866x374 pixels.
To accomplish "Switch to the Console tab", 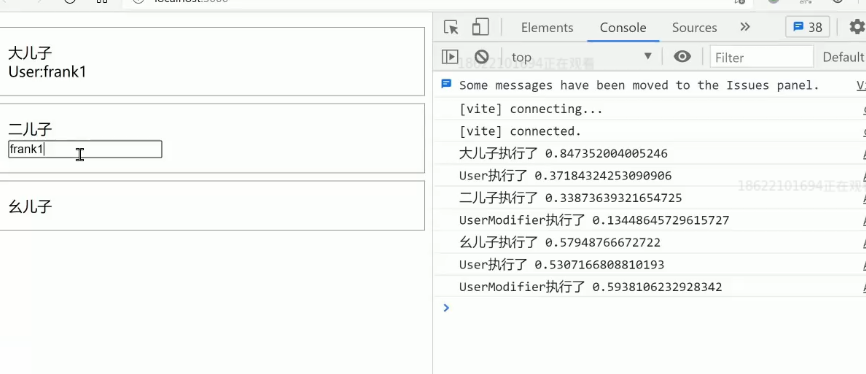I will tap(623, 28).
